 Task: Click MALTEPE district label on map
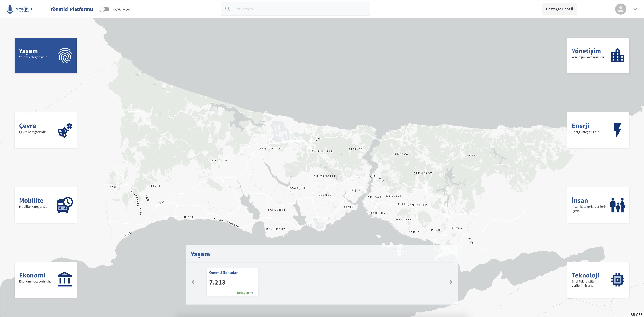pos(404,220)
